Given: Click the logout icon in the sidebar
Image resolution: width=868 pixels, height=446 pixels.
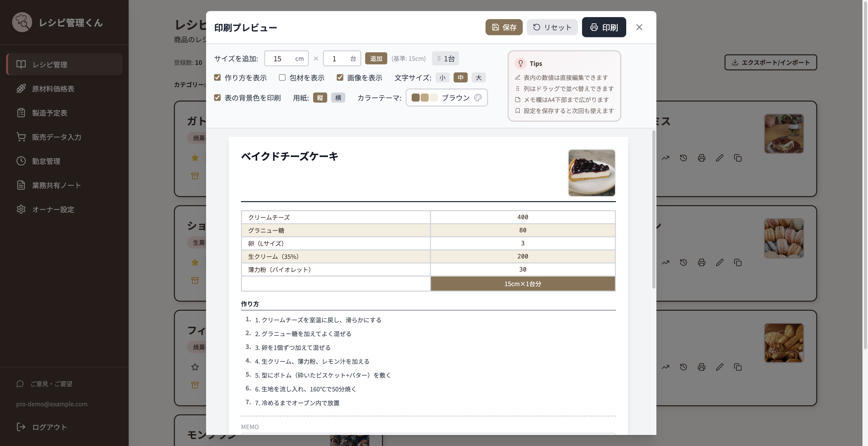Looking at the screenshot, I should click(x=21, y=427).
